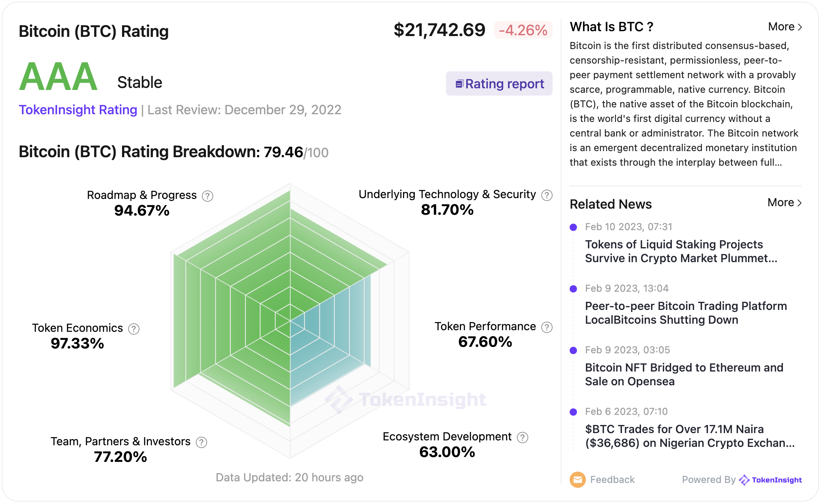
Task: Open the TokenInsight Rating link
Action: click(x=78, y=110)
